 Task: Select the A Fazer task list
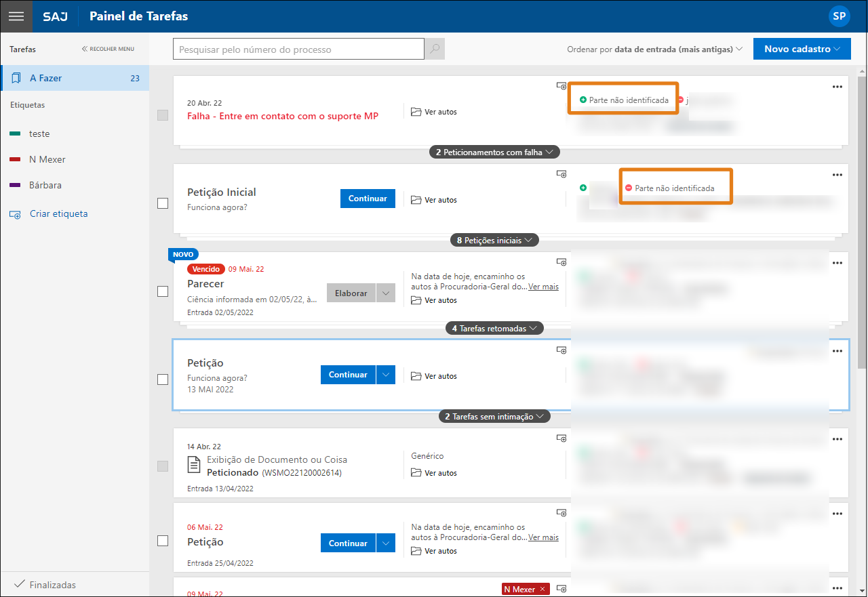coord(75,78)
